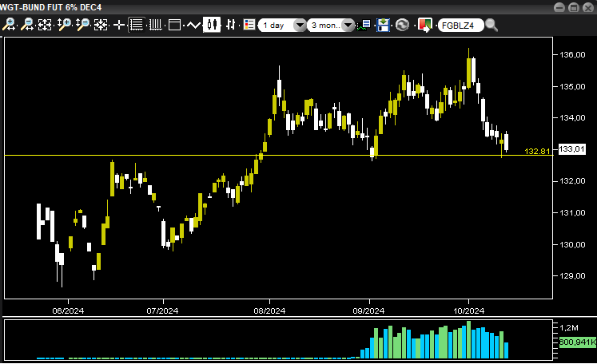The width and height of the screenshot is (597, 364).
Task: Click the 136,00 price axis label
Action: [572, 55]
